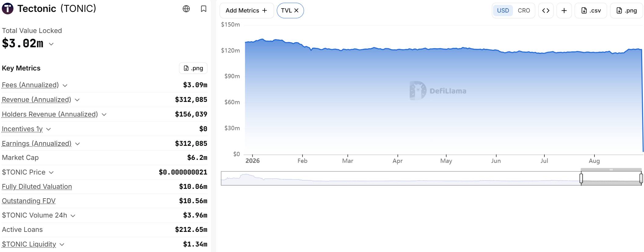
Task: Click the Active Loans label
Action: coord(22,229)
